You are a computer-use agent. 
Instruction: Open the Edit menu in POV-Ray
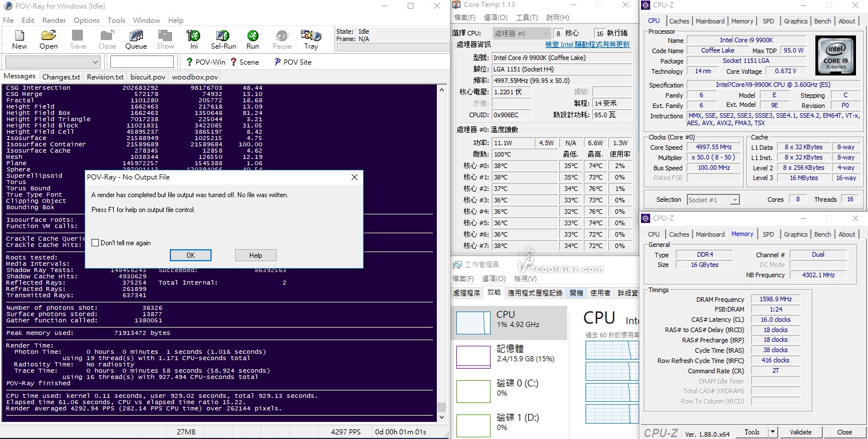point(28,20)
